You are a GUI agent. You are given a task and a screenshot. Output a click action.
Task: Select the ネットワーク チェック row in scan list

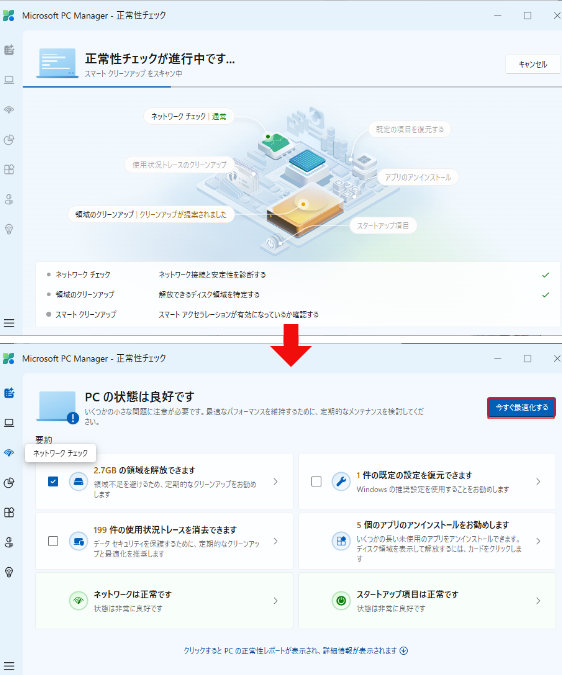[x=298, y=275]
